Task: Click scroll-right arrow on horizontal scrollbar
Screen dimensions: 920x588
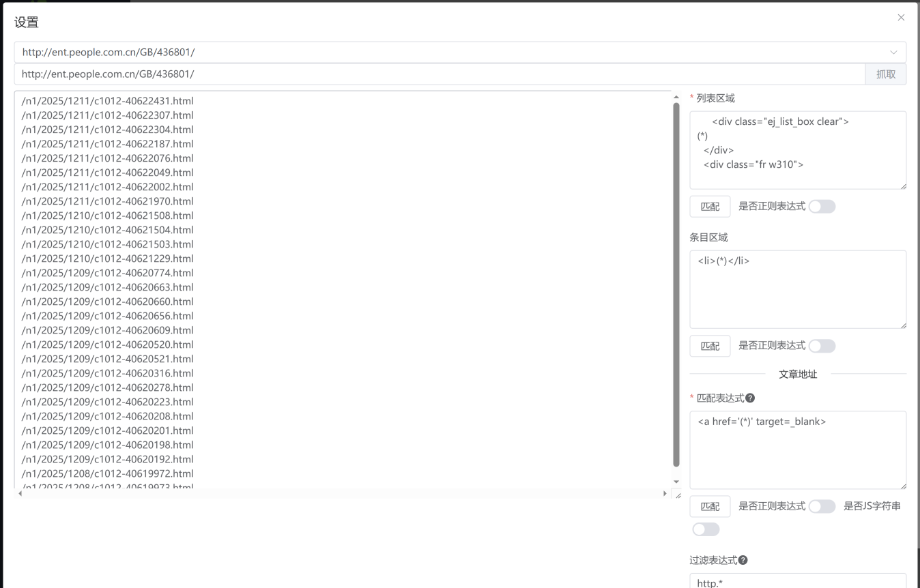Action: pos(665,493)
